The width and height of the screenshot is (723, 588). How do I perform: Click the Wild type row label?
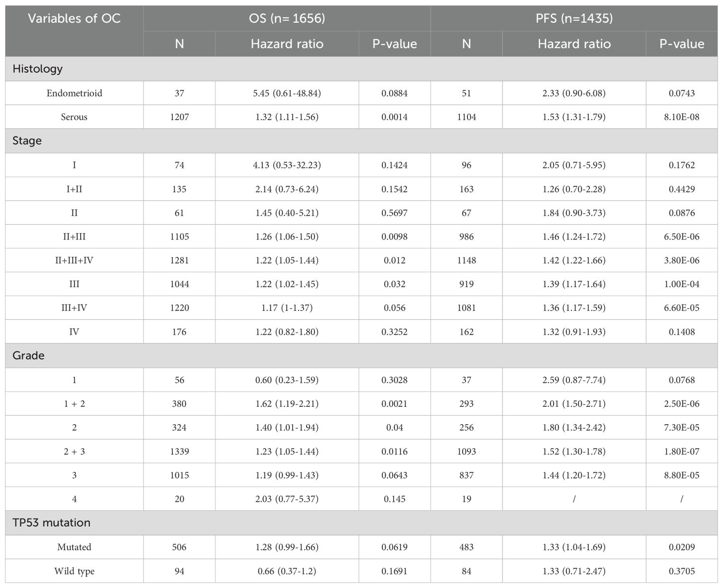(74, 571)
